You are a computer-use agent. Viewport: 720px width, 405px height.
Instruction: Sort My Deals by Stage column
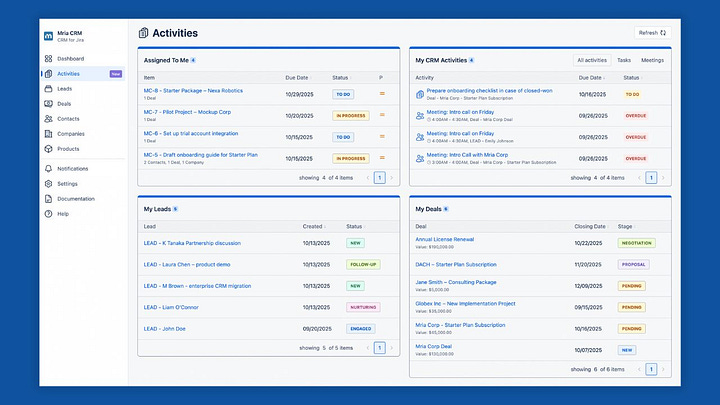[626, 226]
